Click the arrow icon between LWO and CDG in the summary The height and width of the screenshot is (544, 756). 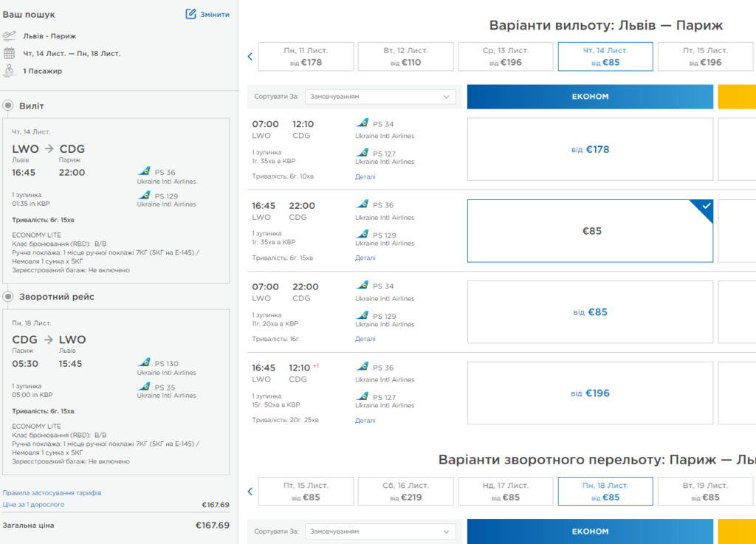[x=49, y=148]
